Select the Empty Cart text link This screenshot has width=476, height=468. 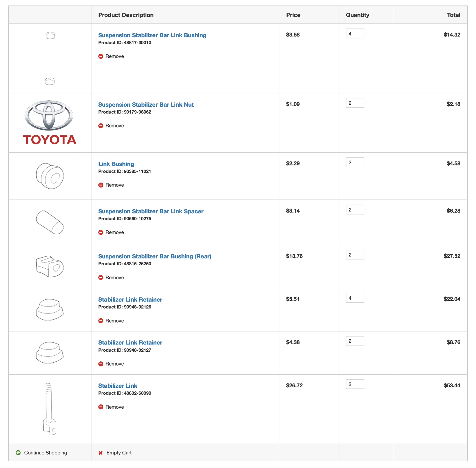(x=119, y=453)
